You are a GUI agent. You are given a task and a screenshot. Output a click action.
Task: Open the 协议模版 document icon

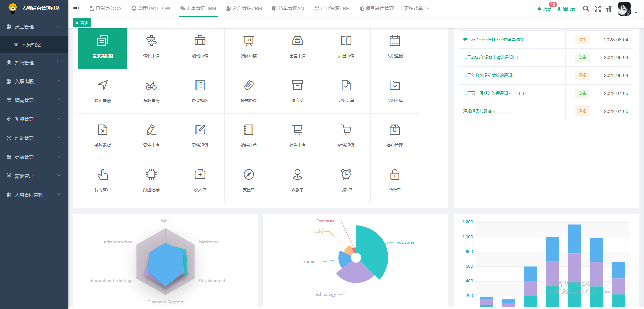click(200, 85)
